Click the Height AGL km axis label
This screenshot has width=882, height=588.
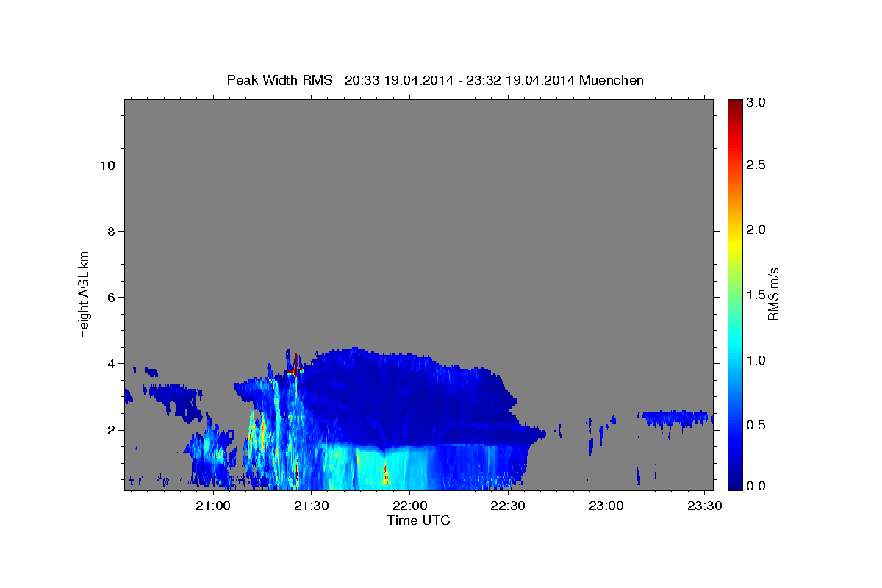(x=84, y=293)
